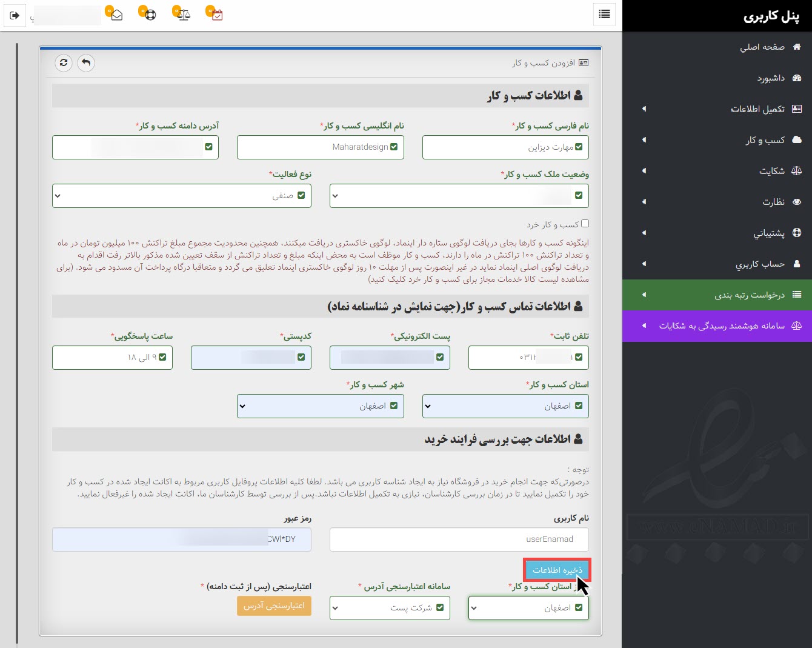Viewport: 812px width, 648px height.
Task: Click the scale icon beside شکایت
Action: click(x=797, y=171)
